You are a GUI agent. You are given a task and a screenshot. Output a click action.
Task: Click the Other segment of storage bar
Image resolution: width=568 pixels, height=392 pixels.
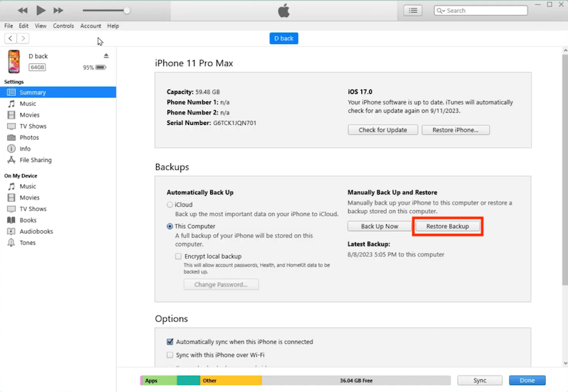pos(231,381)
